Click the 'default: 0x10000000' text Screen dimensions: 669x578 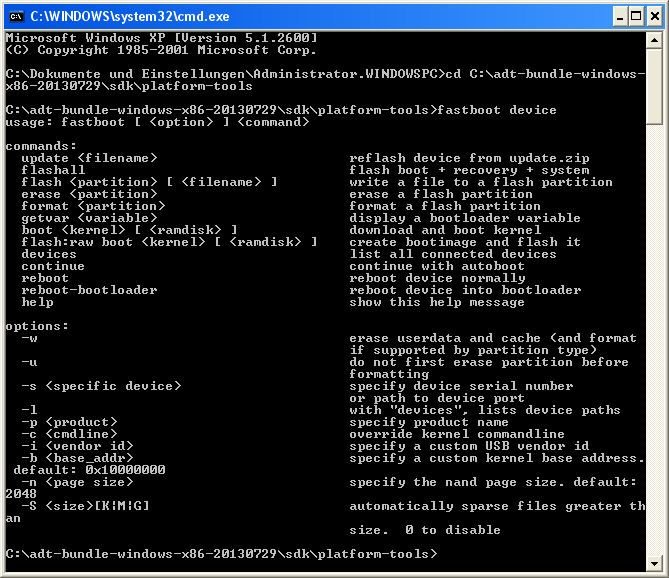point(89,470)
